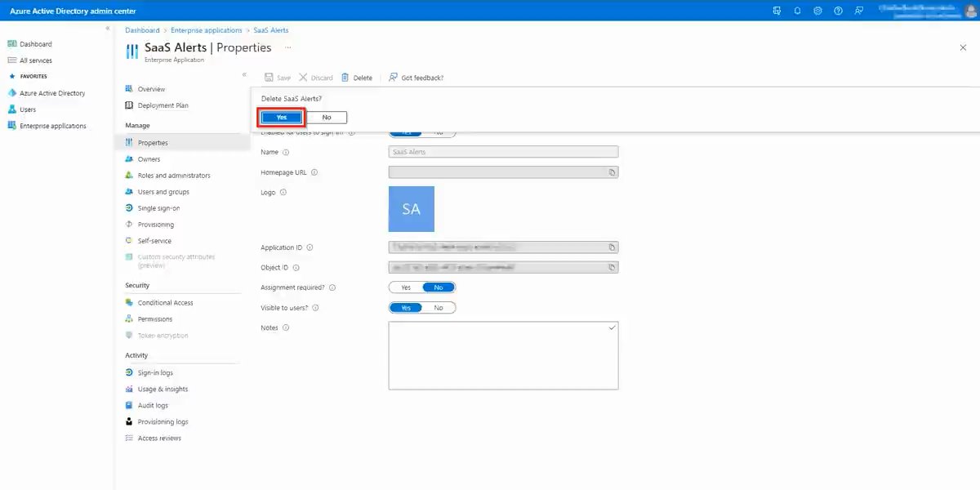The width and height of the screenshot is (980, 490).
Task: Close the Properties blade
Action: [x=963, y=48]
